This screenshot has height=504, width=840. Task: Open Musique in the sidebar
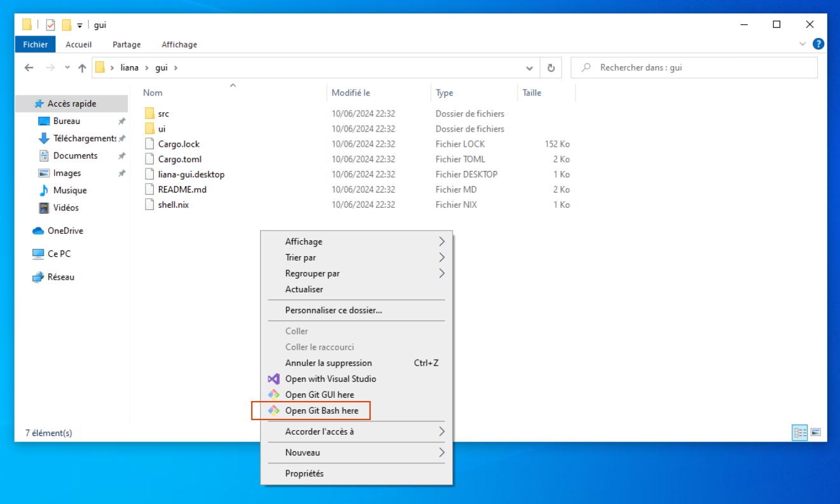coord(69,190)
